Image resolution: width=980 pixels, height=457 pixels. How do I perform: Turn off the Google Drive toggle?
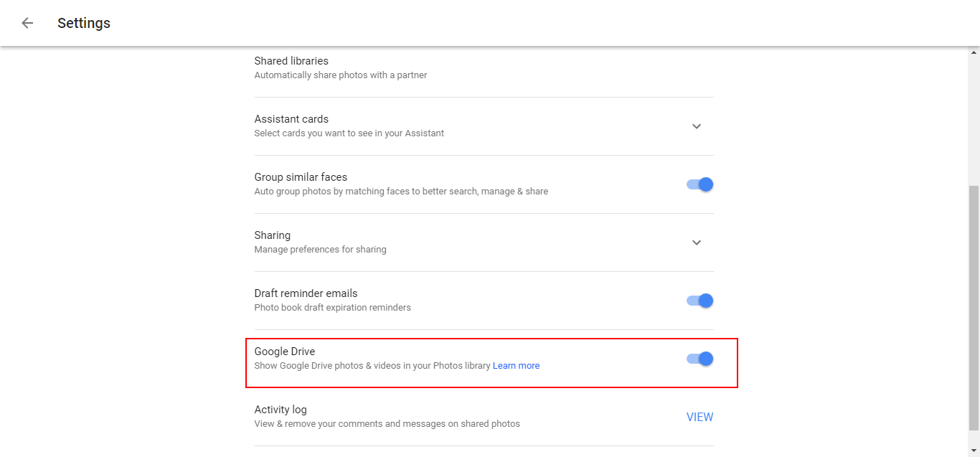click(700, 359)
